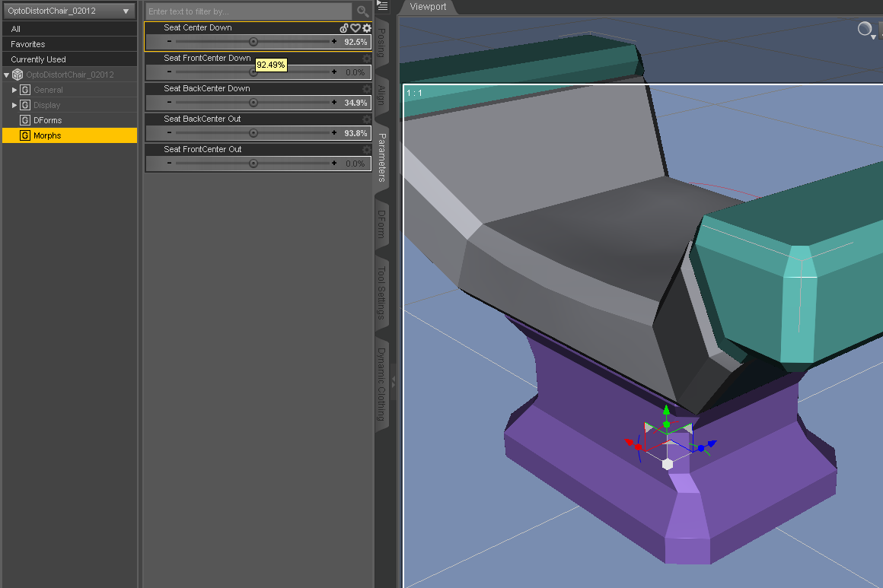Expand the General property group
The height and width of the screenshot is (588, 883).
pos(14,90)
